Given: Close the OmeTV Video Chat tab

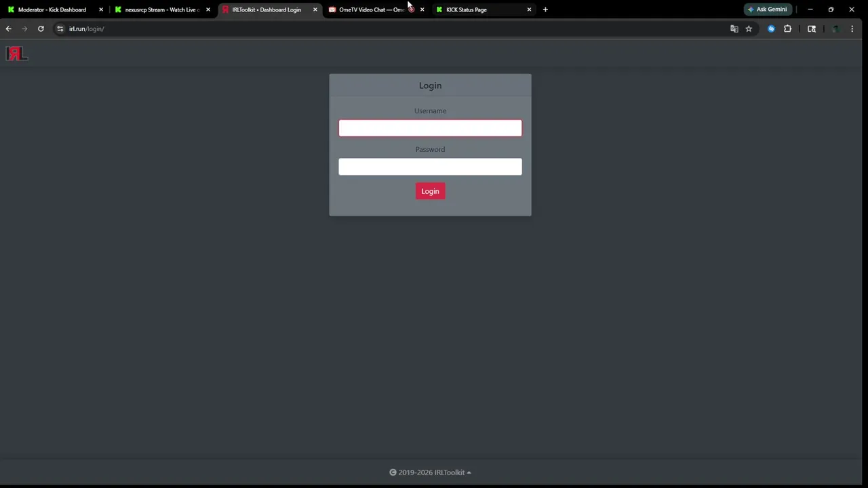Looking at the screenshot, I should coord(422,9).
